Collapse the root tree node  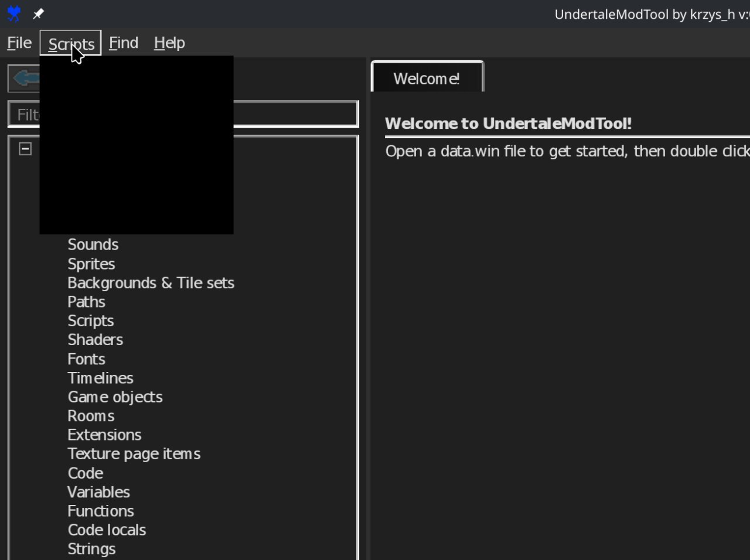tap(25, 149)
